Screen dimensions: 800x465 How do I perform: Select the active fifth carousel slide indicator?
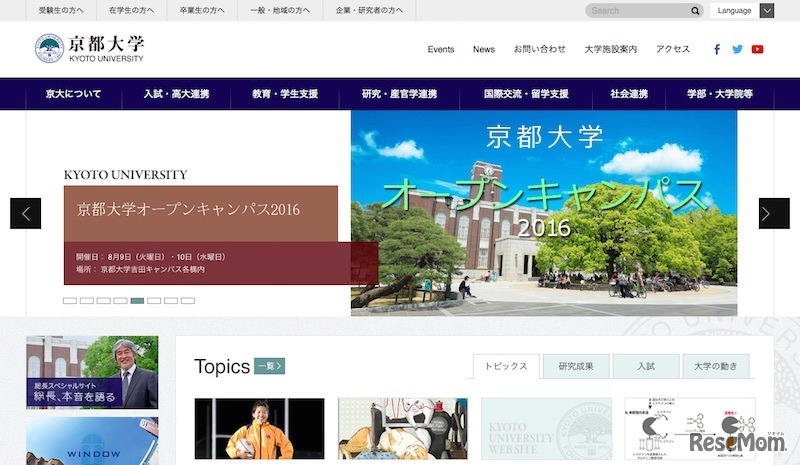click(x=137, y=301)
